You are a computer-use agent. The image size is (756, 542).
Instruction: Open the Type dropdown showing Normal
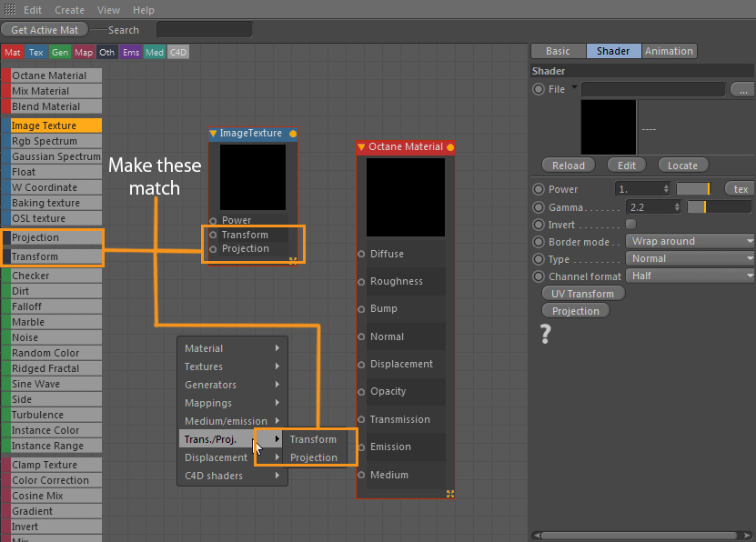[690, 258]
